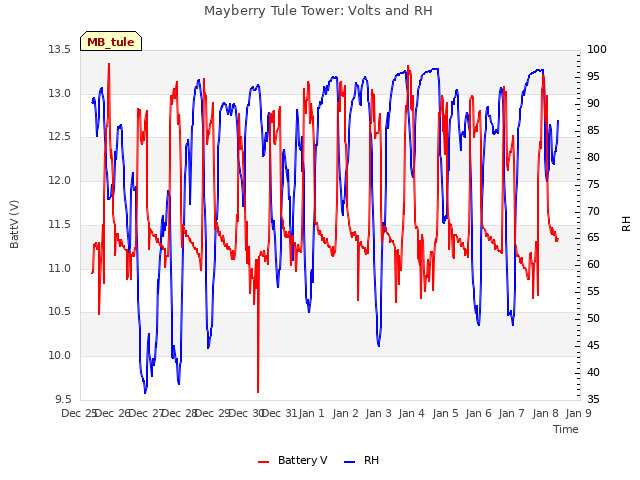Click the 10.0 voltage tick label
This screenshot has height=480, width=640.
60,356
